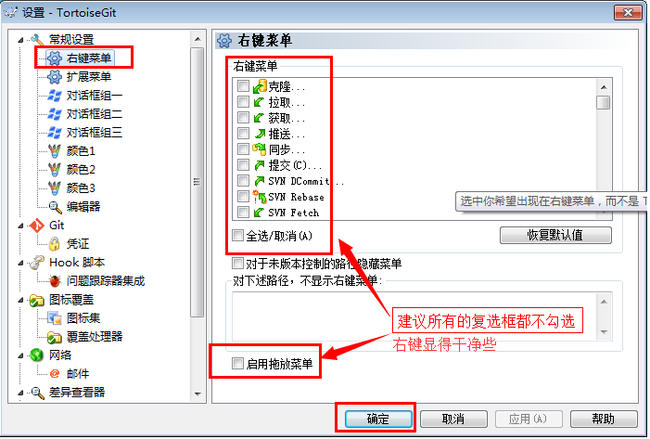Select the 凭证 padlock icon
The width and height of the screenshot is (650, 439).
pos(54,244)
